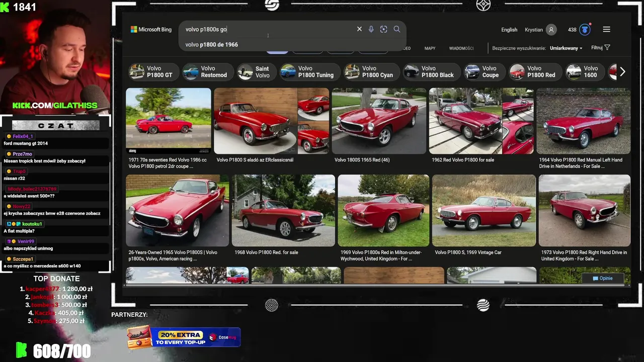Click Kick viewer count 1841
644x362 pixels.
click(24, 7)
